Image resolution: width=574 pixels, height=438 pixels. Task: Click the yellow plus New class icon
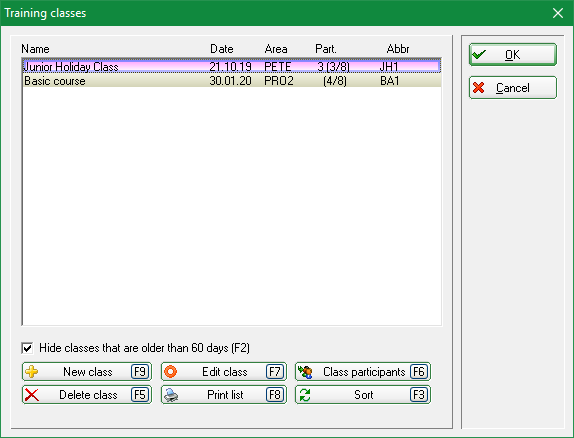31,372
